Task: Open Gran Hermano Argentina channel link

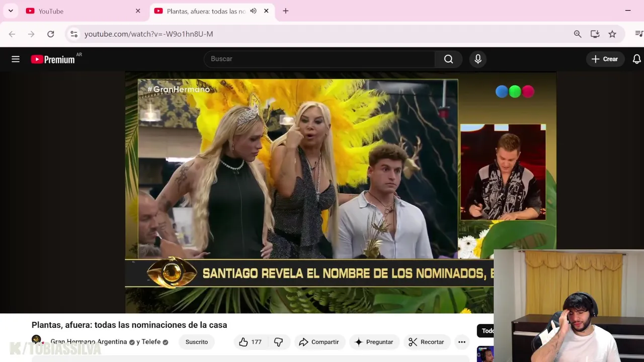Action: point(89,342)
